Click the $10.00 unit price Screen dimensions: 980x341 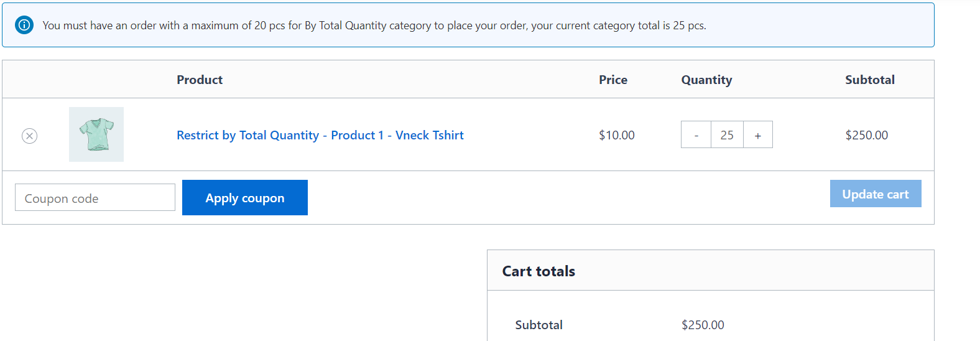click(616, 135)
